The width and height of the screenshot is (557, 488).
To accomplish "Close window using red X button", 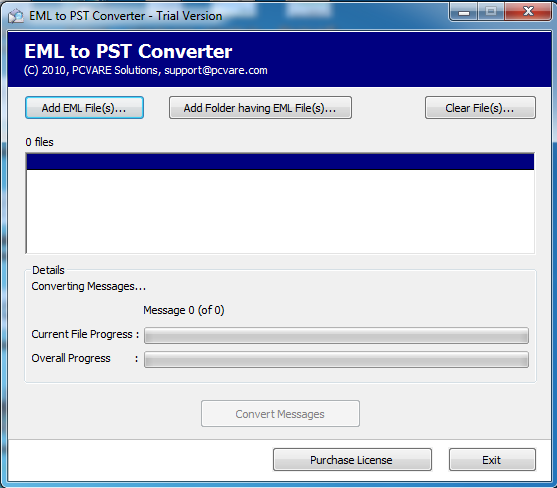I will tap(528, 12).
